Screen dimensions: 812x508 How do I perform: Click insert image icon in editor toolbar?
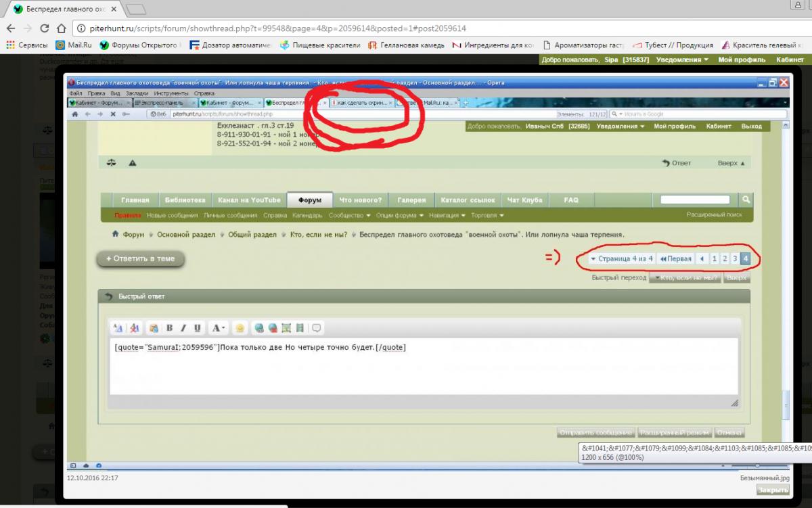point(286,328)
